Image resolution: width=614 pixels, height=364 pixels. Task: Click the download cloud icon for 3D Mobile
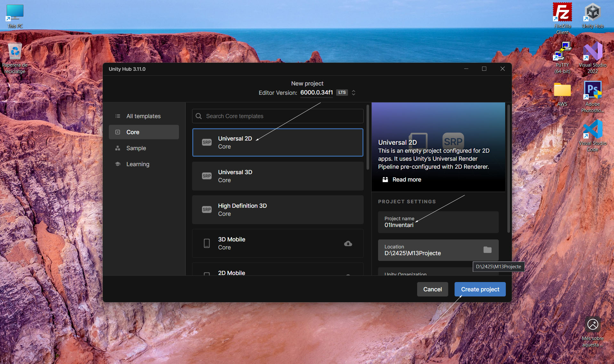pos(348,244)
